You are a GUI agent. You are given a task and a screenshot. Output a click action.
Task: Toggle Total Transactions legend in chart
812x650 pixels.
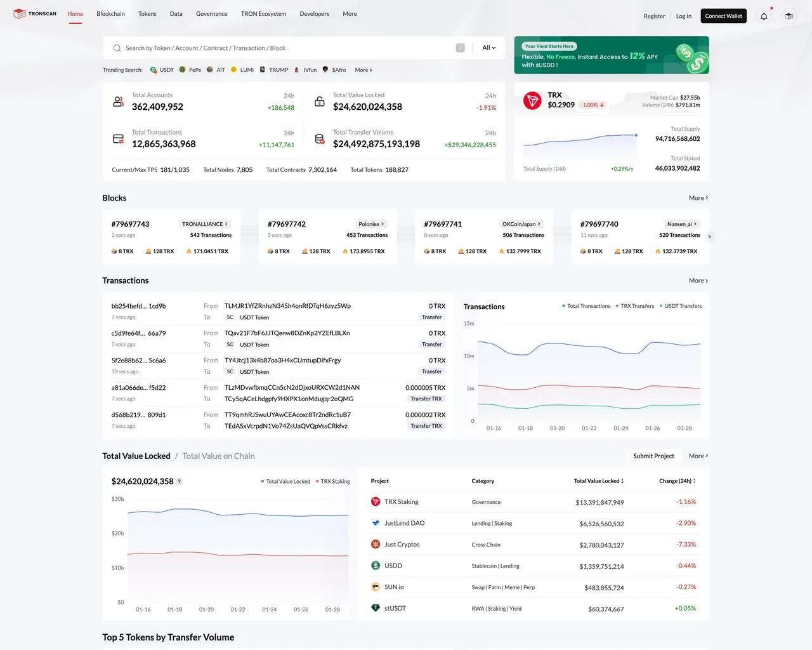coord(586,306)
